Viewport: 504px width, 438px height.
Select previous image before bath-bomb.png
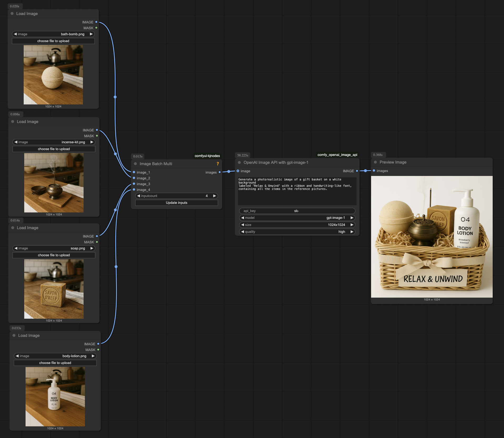pyautogui.click(x=15, y=34)
